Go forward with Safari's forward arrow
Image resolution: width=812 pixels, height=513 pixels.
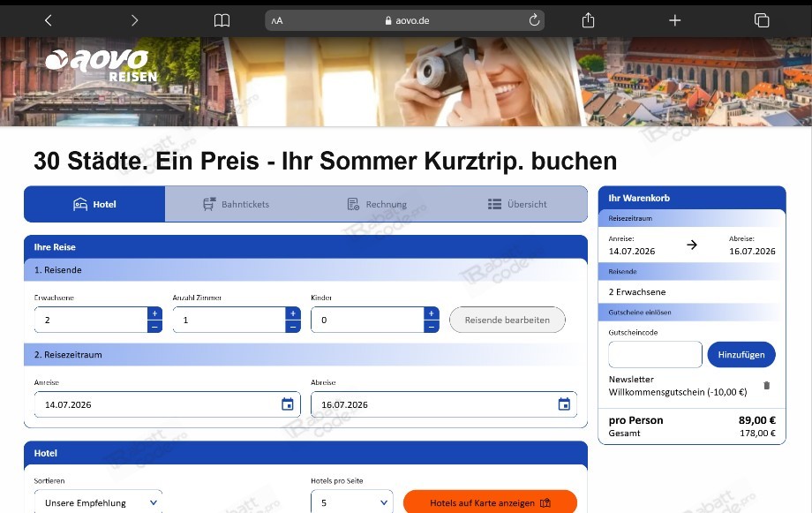(135, 20)
